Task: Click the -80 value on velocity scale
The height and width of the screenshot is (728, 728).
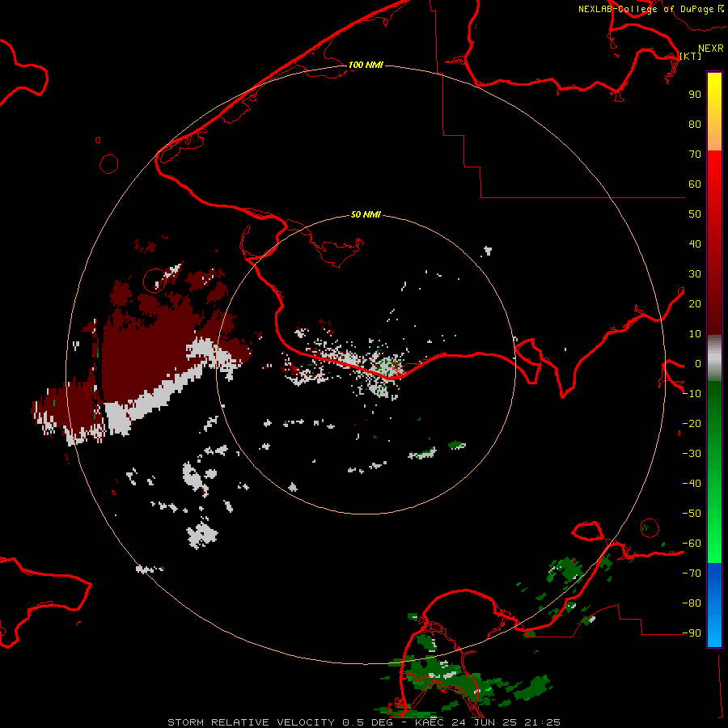Action: pyautogui.click(x=692, y=603)
